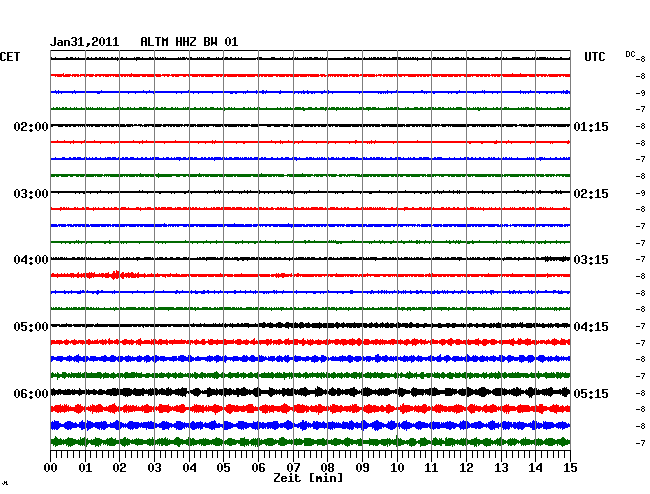Click the seismic burst on red trace after 04:00
This screenshot has height=494, width=650.
116,275
